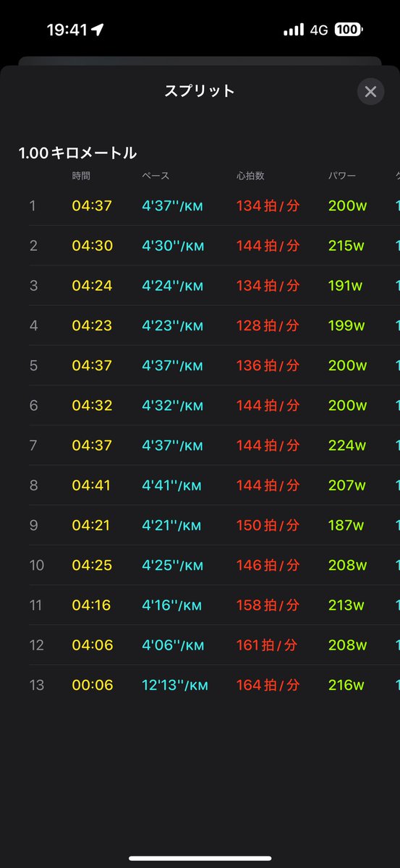
Task: Tap the 時間 column header
Action: tap(81, 176)
